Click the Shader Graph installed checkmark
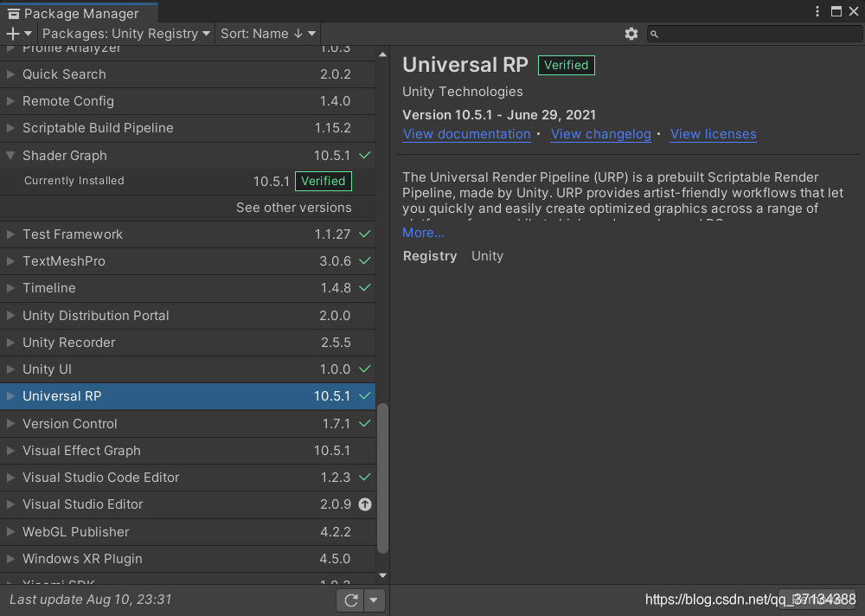The width and height of the screenshot is (865, 616). [365, 155]
